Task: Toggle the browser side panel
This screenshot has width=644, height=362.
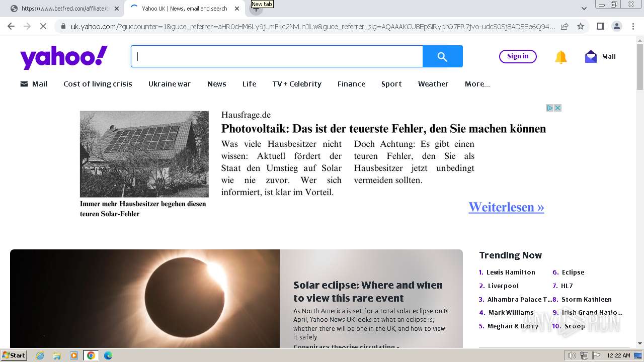Action: click(x=600, y=27)
